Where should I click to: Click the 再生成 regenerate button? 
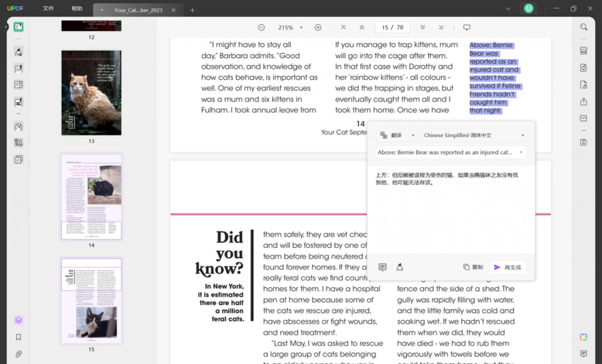pyautogui.click(x=507, y=267)
